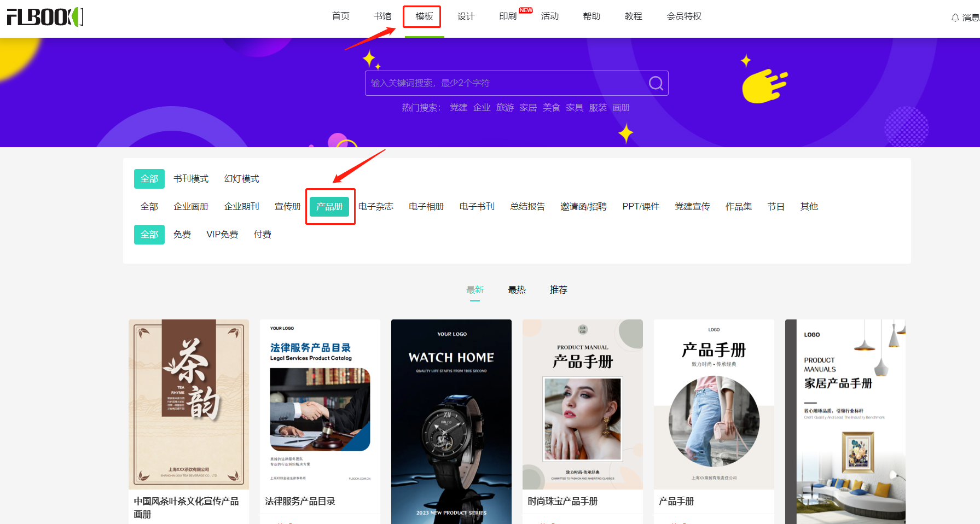
Task: Select the VIP免费 filter option
Action: point(222,235)
